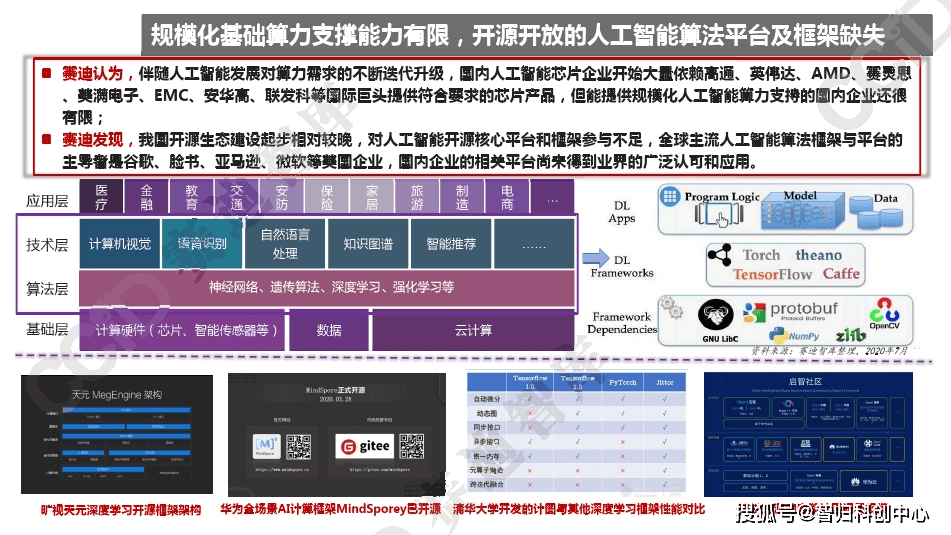
Task: Click the GNU LibC gnu head logo
Action: (716, 315)
